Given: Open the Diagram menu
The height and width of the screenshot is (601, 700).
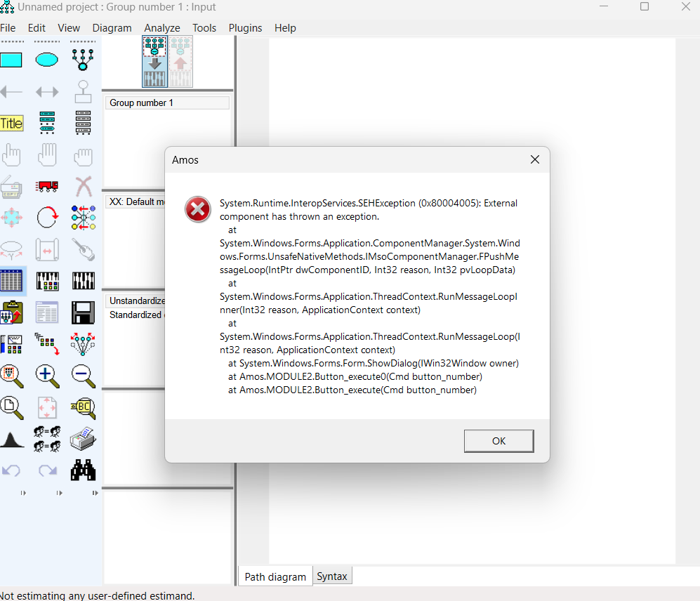Looking at the screenshot, I should [x=112, y=28].
